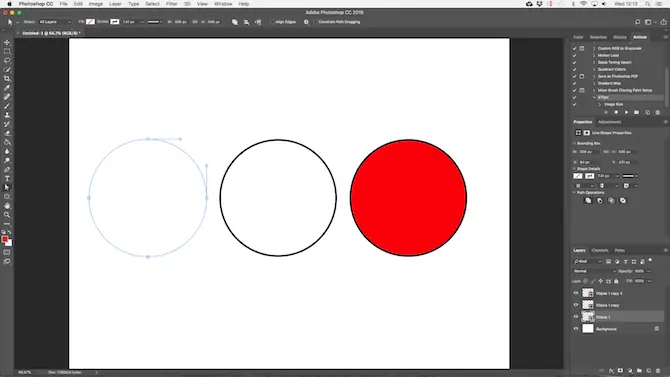
Task: Open the Select All Layers dropdown
Action: (x=55, y=22)
